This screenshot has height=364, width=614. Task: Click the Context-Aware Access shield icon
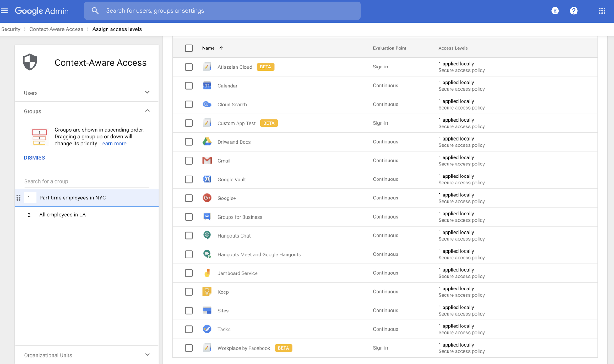point(30,62)
